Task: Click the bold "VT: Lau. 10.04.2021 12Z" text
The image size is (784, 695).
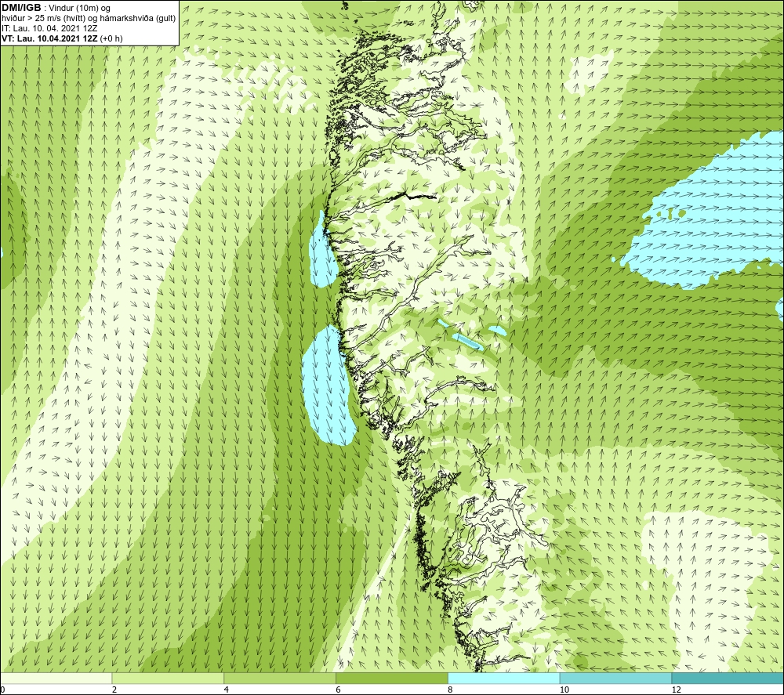Action: pyautogui.click(x=49, y=38)
